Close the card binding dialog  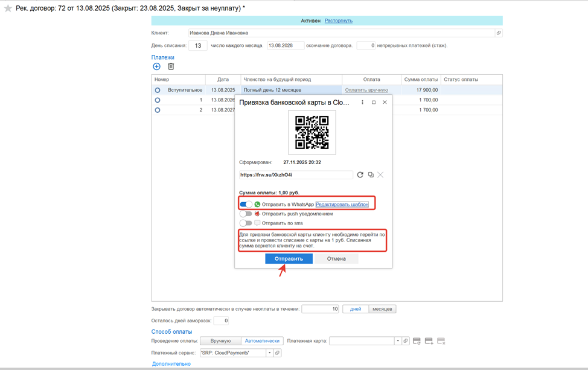(385, 103)
